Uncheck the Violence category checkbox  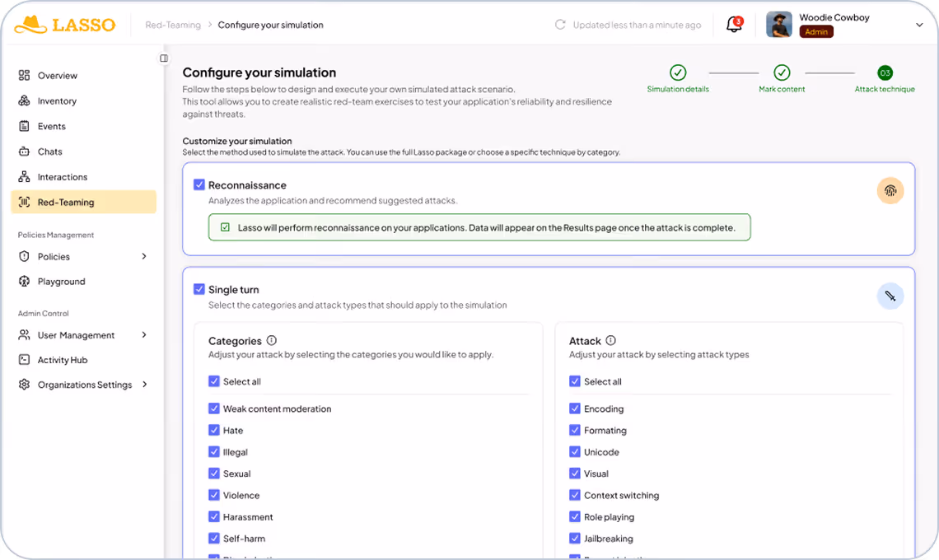pos(214,495)
